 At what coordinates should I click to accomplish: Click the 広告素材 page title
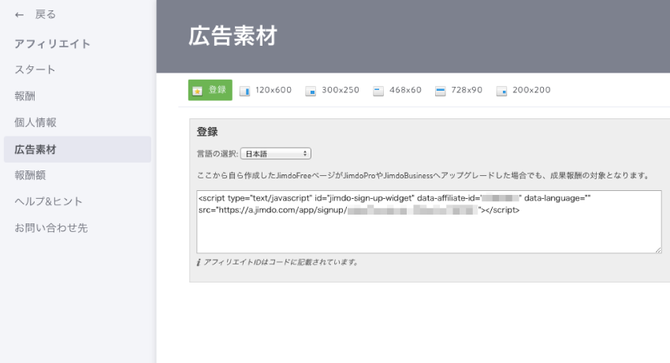[233, 36]
